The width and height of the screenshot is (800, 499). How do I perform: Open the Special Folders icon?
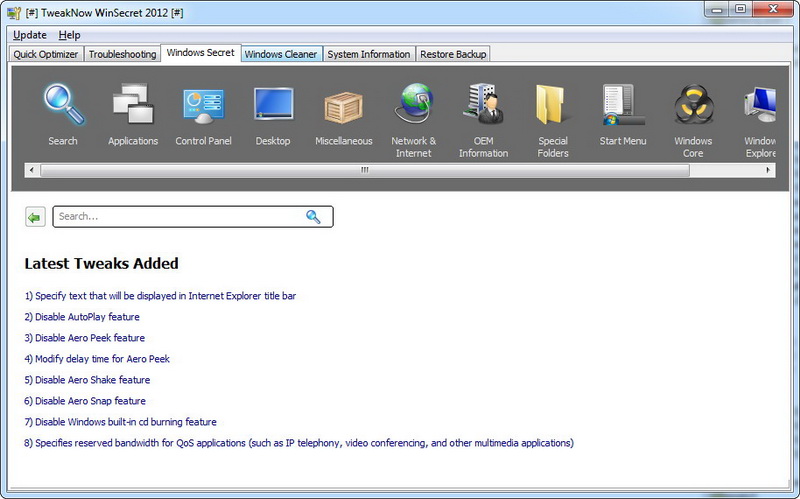click(552, 105)
